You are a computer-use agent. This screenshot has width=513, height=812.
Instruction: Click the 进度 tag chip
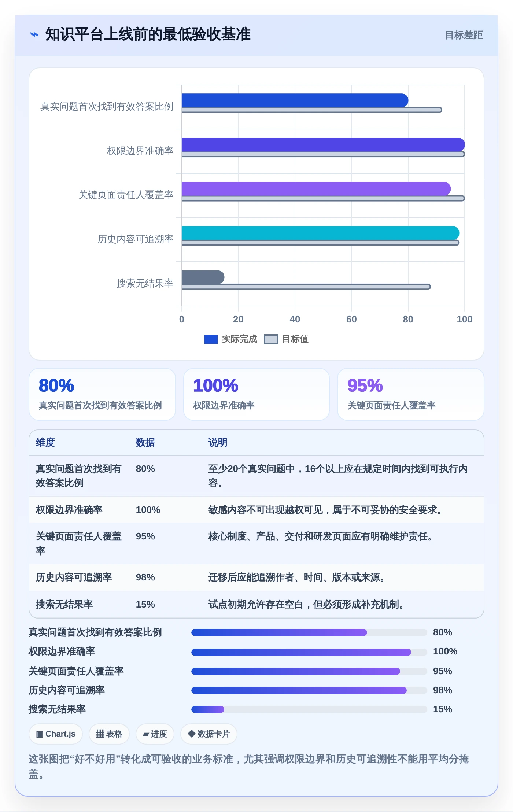coord(155,734)
